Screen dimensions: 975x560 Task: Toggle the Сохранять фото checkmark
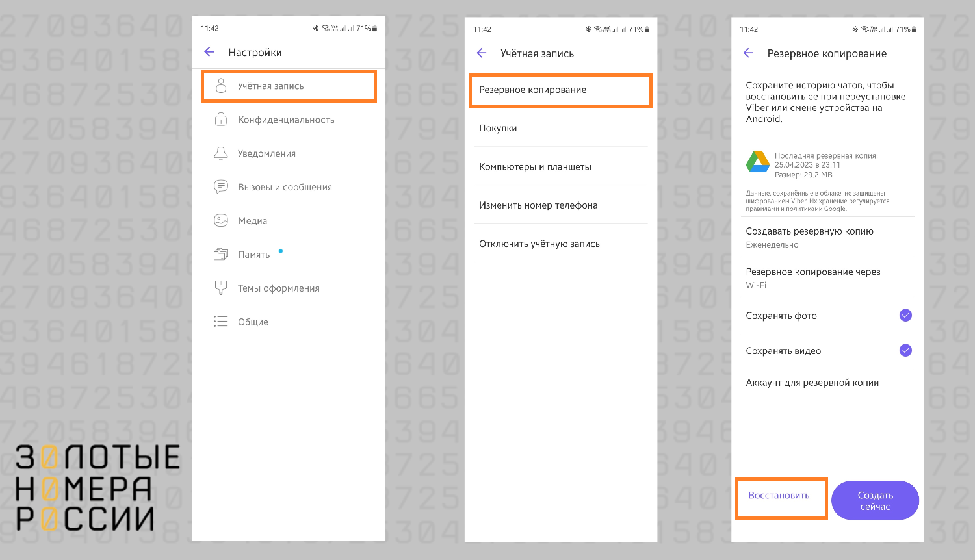(905, 316)
